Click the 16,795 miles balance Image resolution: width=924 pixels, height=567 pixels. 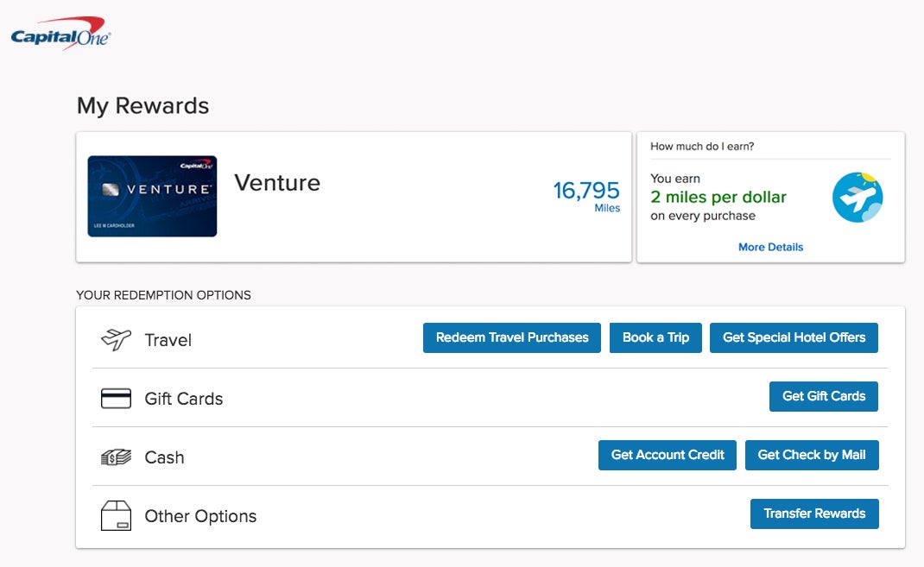(586, 191)
